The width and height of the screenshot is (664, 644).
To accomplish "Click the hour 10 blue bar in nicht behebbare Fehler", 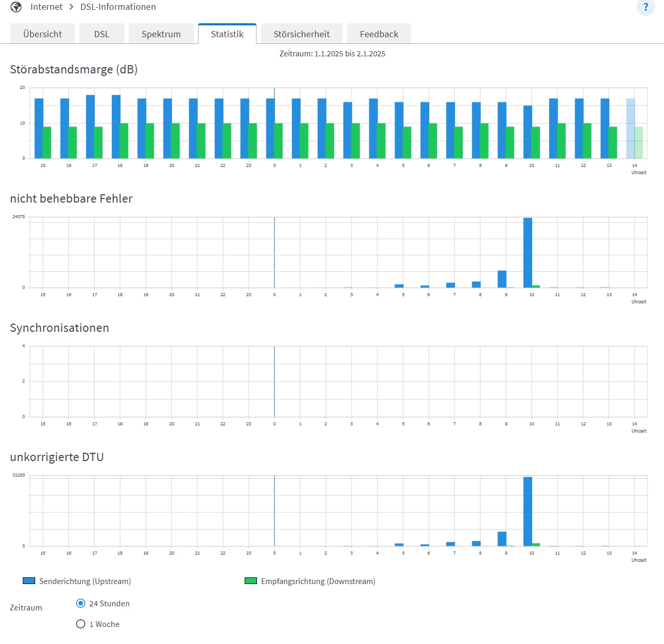I will pos(527,253).
